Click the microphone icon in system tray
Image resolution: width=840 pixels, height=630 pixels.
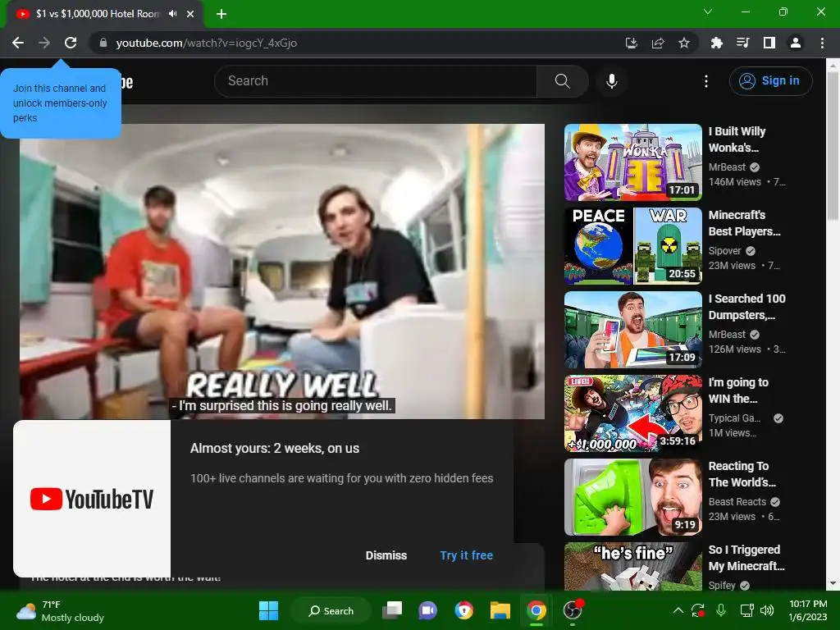tap(721, 610)
